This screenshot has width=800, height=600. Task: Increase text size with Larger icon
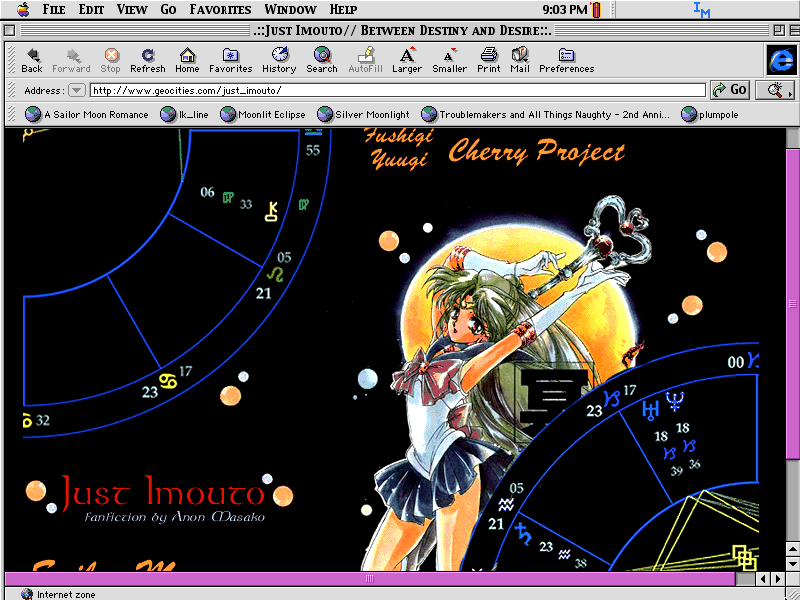(x=407, y=60)
